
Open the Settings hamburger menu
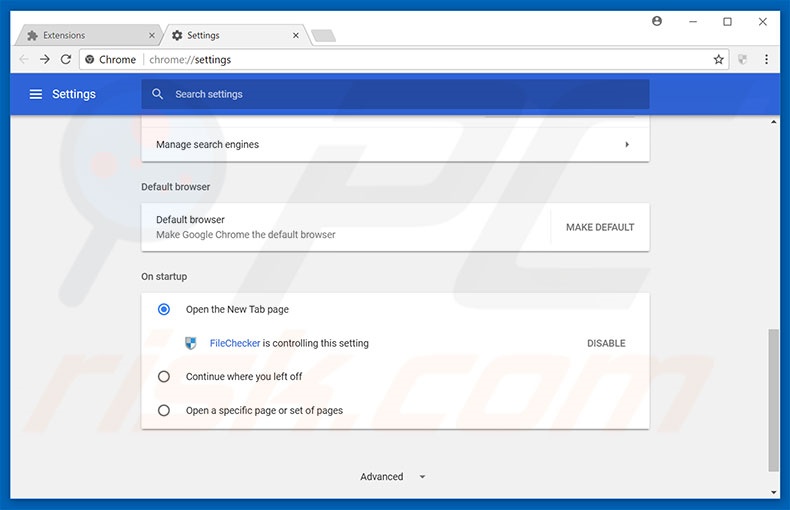(x=36, y=94)
